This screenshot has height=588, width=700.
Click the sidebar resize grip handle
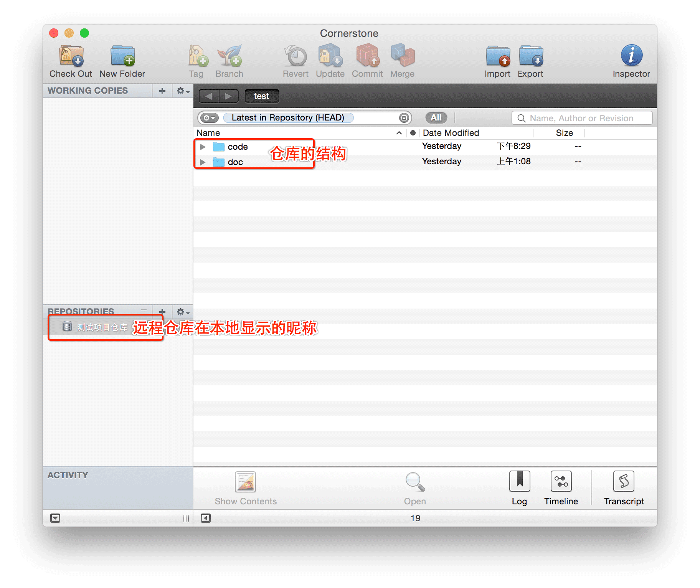186,518
